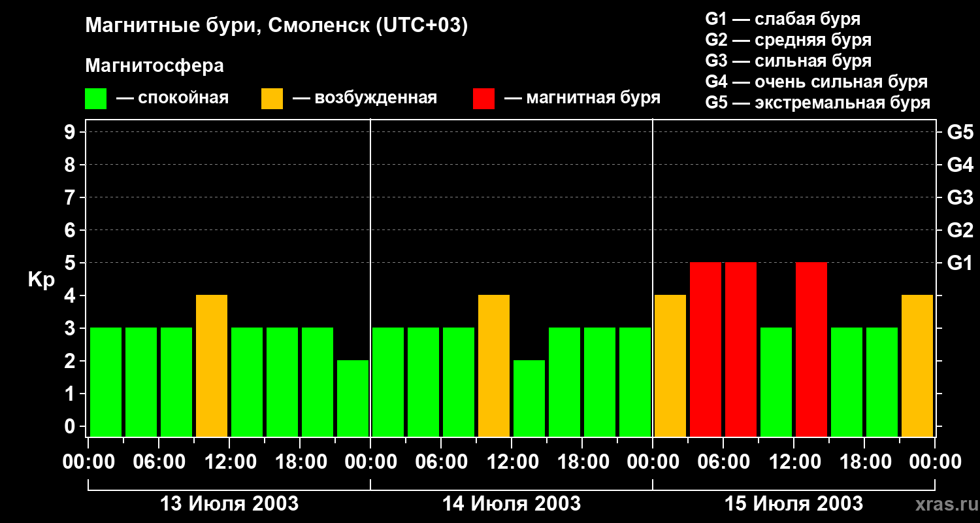
Task: Select the chart title 'Магнитные бури, Смоленск (UTC+03)'
Action: (x=276, y=26)
